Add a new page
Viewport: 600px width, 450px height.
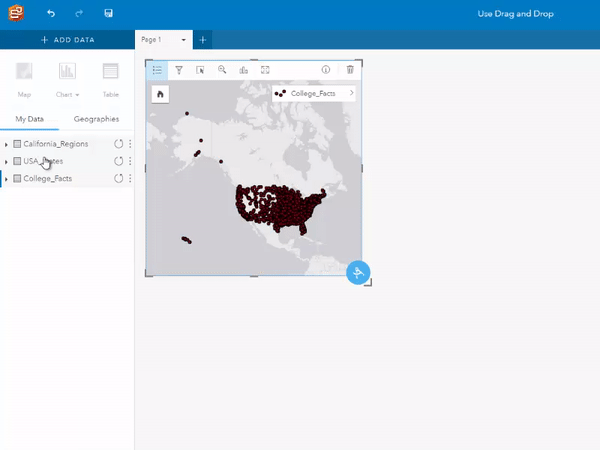pyautogui.click(x=203, y=40)
